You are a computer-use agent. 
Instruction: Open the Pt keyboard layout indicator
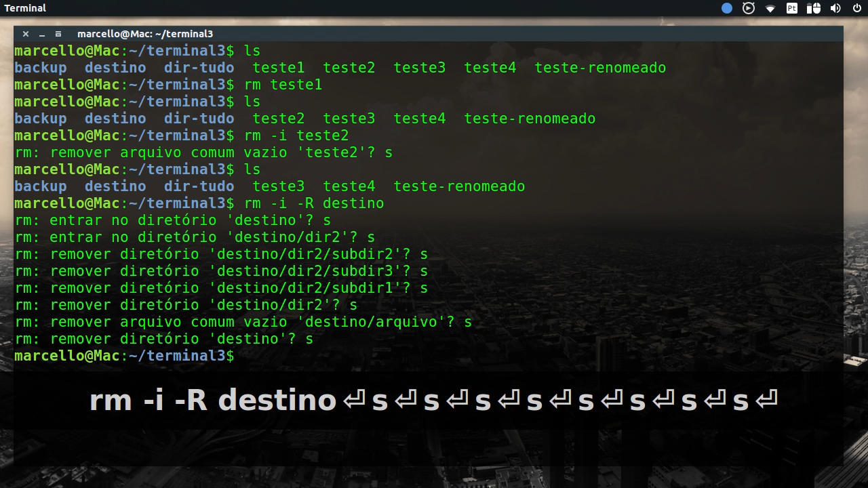pos(792,8)
